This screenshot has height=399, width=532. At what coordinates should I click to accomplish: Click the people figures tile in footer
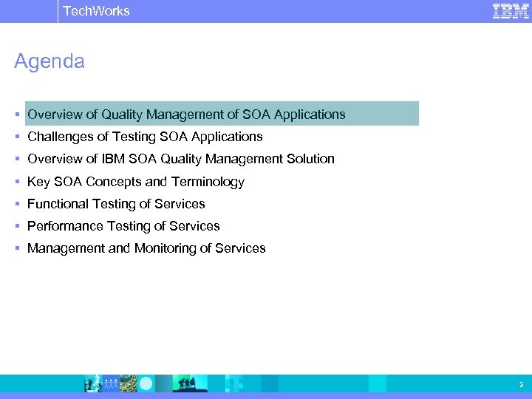111,383
